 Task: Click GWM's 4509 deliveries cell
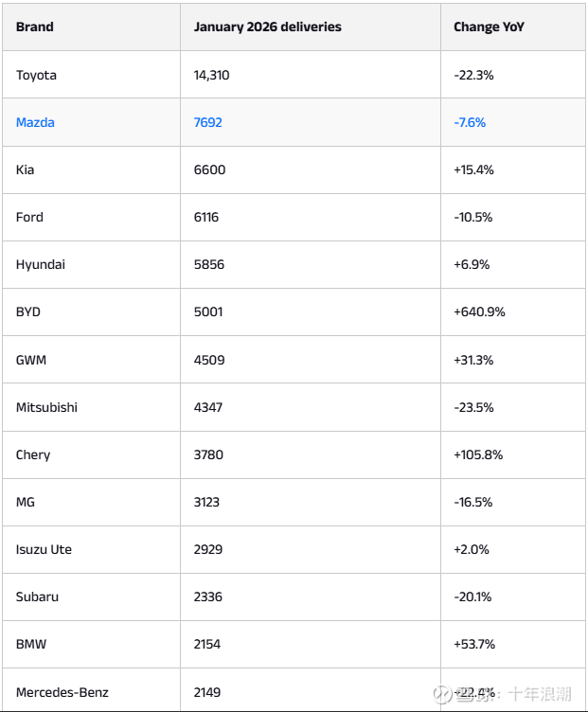tap(209, 360)
